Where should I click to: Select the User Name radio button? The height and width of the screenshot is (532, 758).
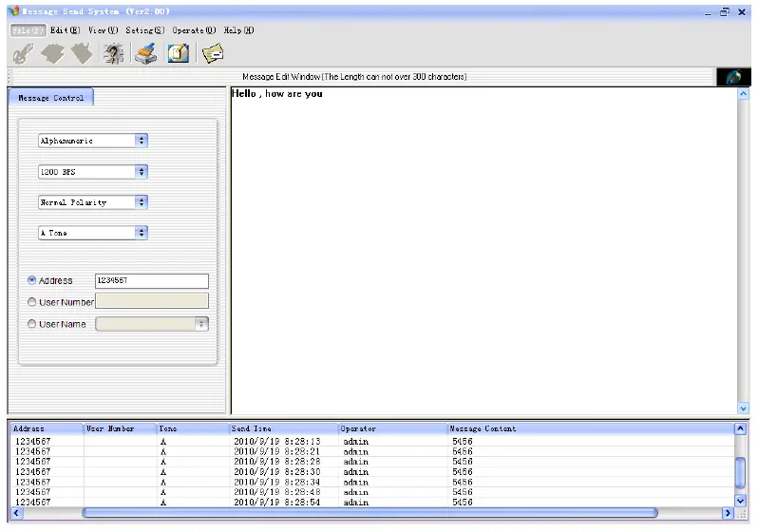32,324
